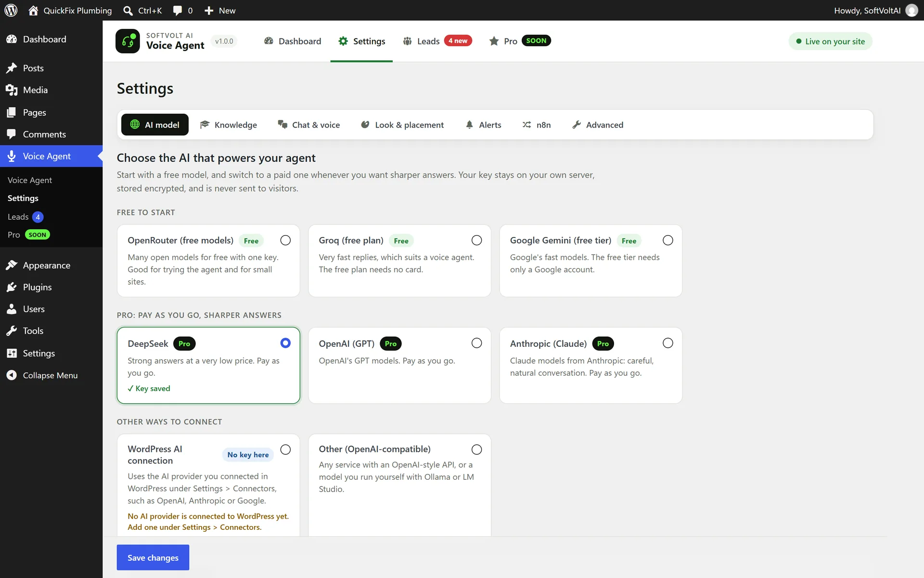Screen dimensions: 924x578
Task: Open Comments in the admin sidebar
Action: (44, 134)
